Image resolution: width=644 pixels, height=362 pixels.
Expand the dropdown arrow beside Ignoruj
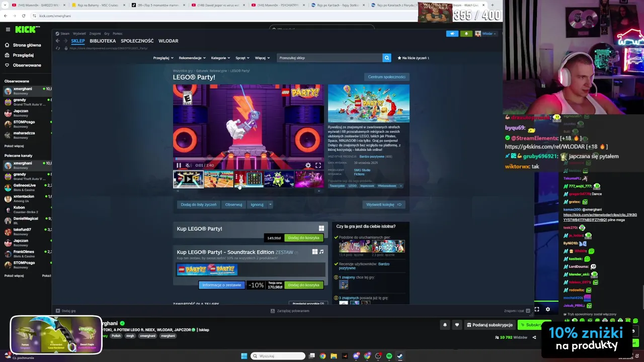(x=270, y=205)
